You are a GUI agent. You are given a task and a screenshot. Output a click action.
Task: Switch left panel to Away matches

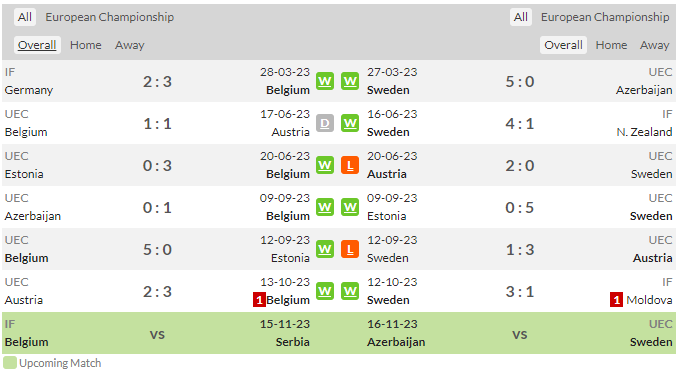coord(130,45)
